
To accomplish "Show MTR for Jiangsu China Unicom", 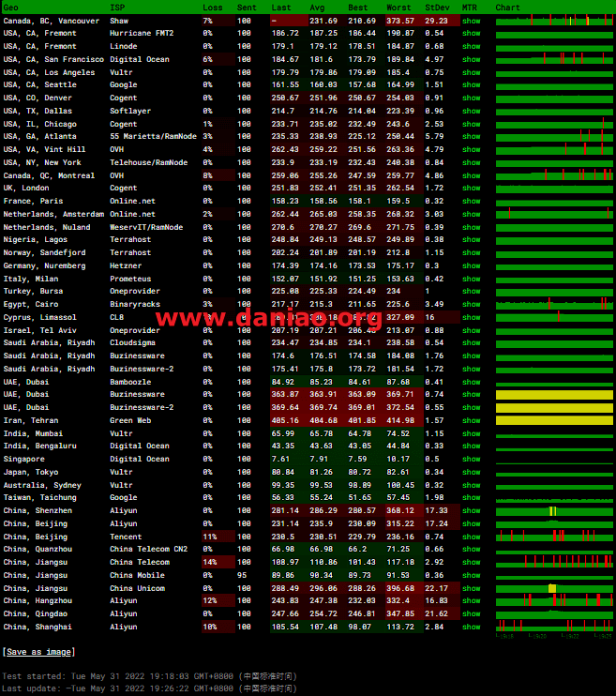I will coord(471,588).
